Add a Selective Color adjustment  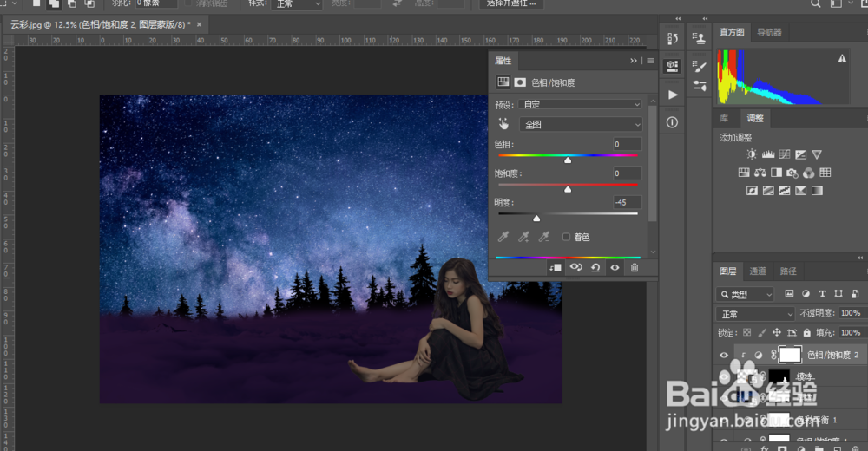point(800,191)
